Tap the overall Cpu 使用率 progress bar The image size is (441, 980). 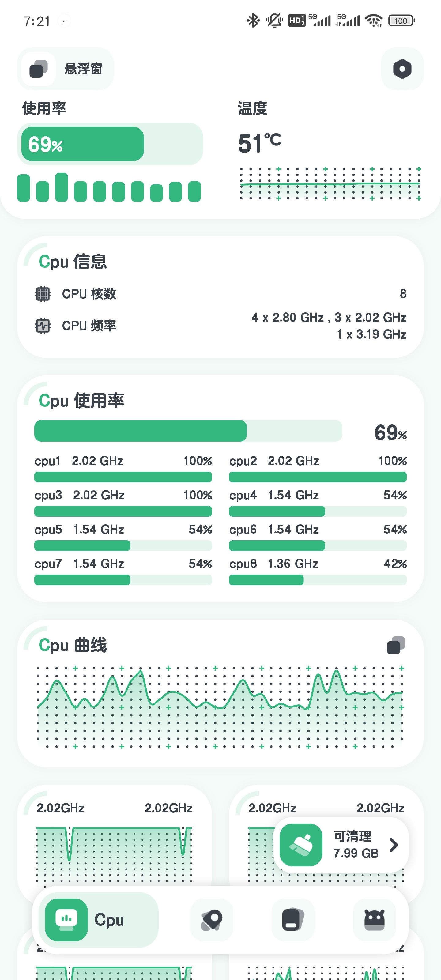tap(188, 431)
